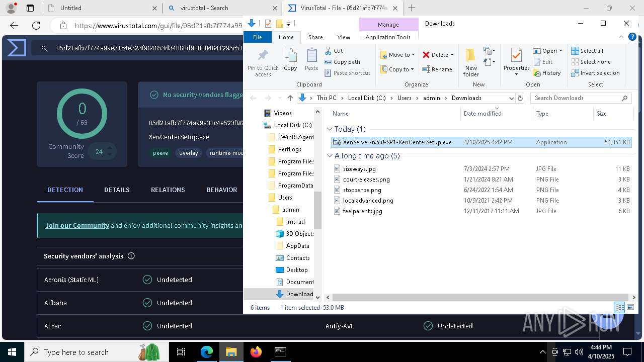Click Join our Community link
This screenshot has width=644, height=362.
pos(77,225)
